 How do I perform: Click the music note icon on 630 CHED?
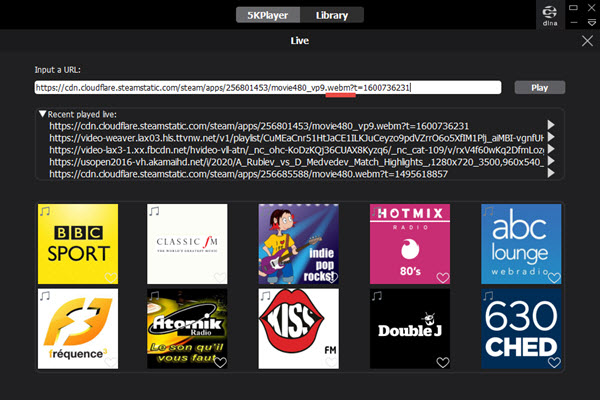[x=488, y=296]
